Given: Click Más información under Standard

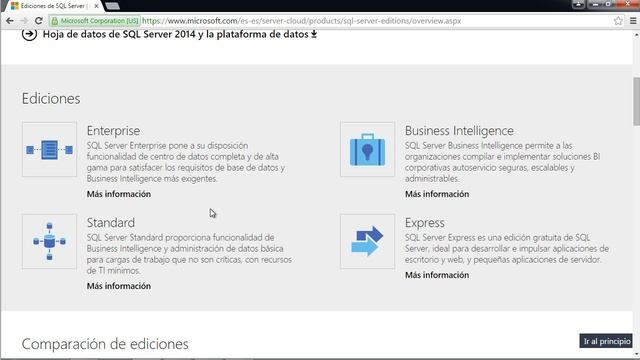Looking at the screenshot, I should [119, 286].
